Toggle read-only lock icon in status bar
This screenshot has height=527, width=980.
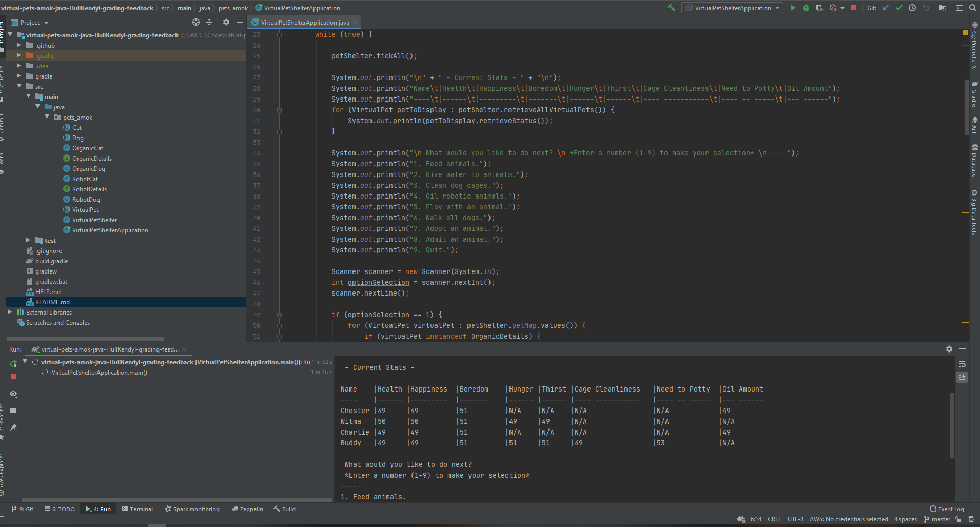pos(958,519)
